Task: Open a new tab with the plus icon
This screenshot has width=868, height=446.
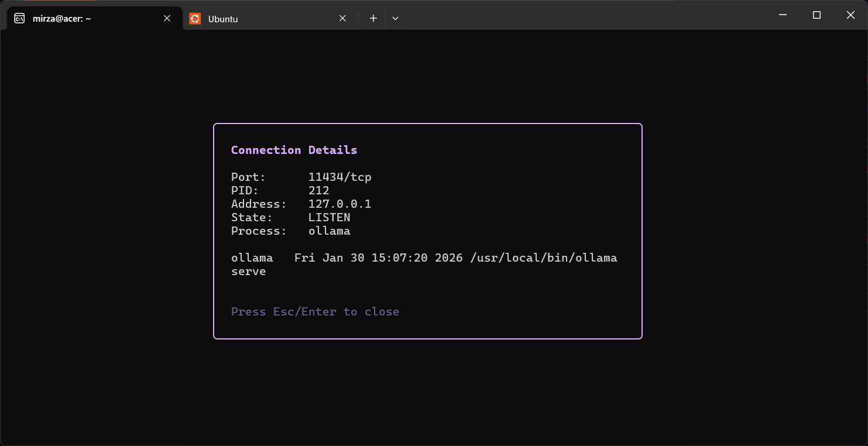Action: [373, 18]
